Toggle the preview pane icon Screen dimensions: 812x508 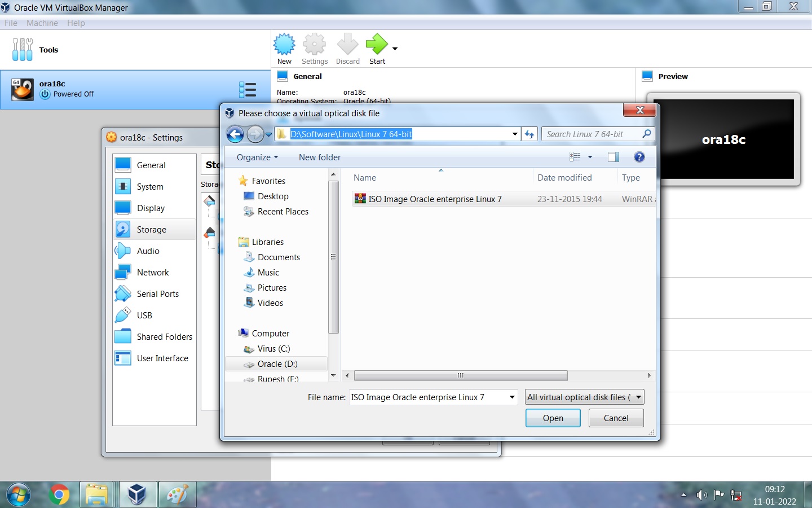pos(614,157)
